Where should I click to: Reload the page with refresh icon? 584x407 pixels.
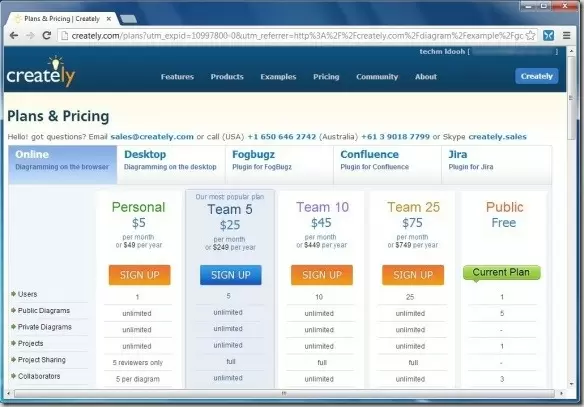point(47,36)
